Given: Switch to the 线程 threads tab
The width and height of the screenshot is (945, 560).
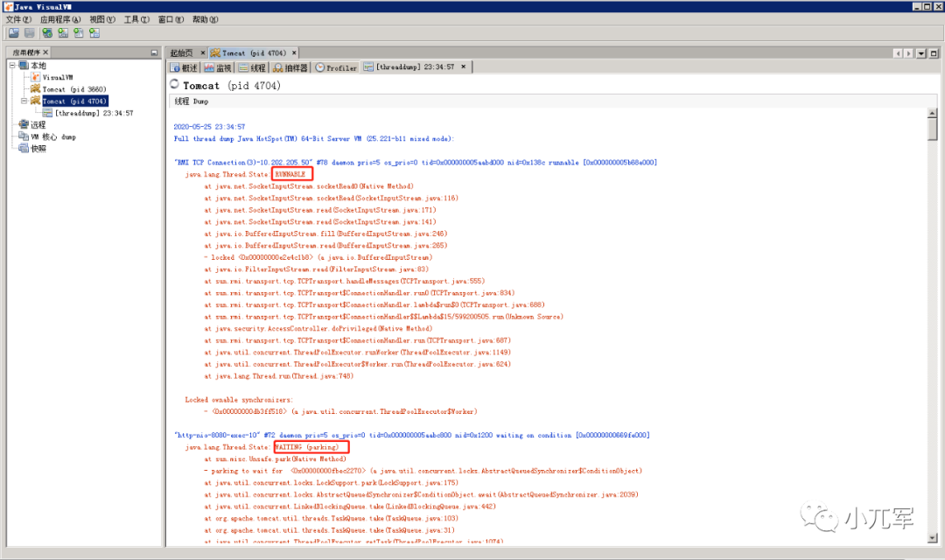Looking at the screenshot, I should pos(252,67).
